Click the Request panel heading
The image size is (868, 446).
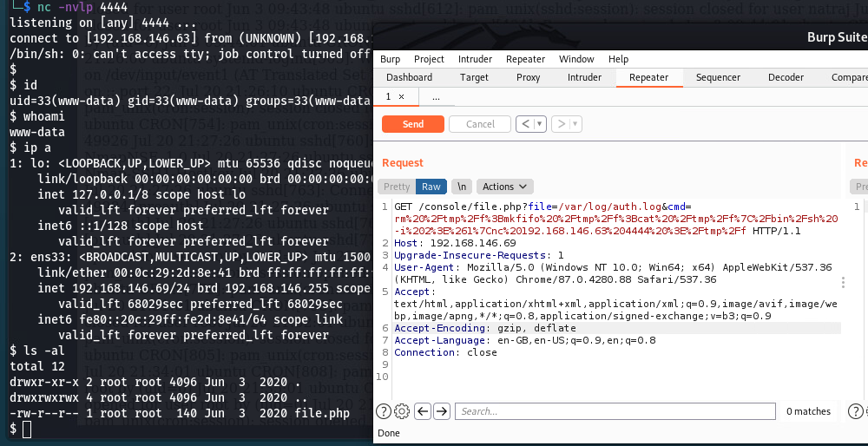coord(403,162)
